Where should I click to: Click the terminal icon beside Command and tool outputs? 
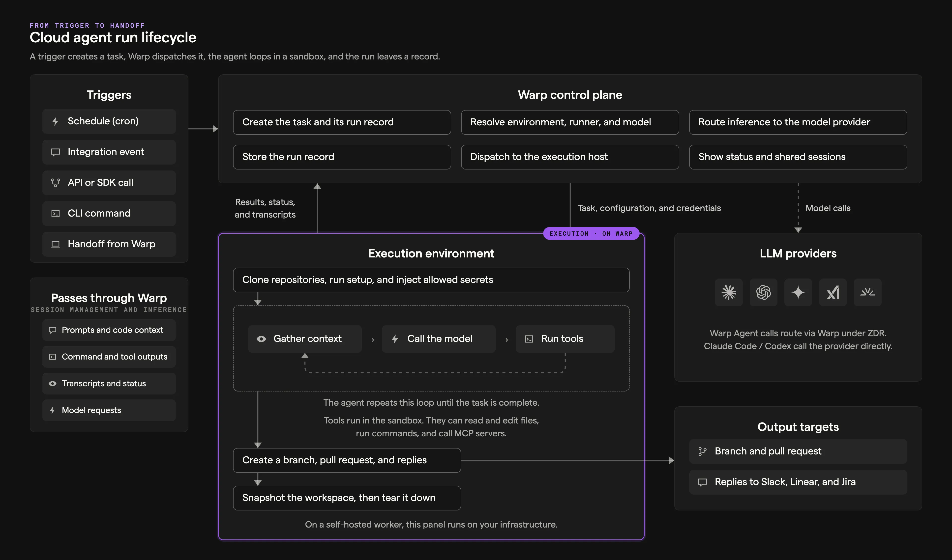click(53, 357)
